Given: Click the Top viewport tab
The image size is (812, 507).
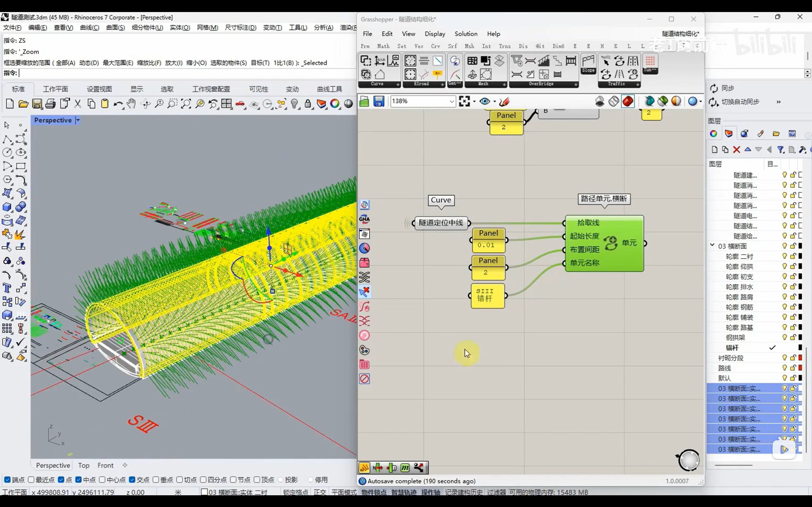Looking at the screenshot, I should [83, 465].
